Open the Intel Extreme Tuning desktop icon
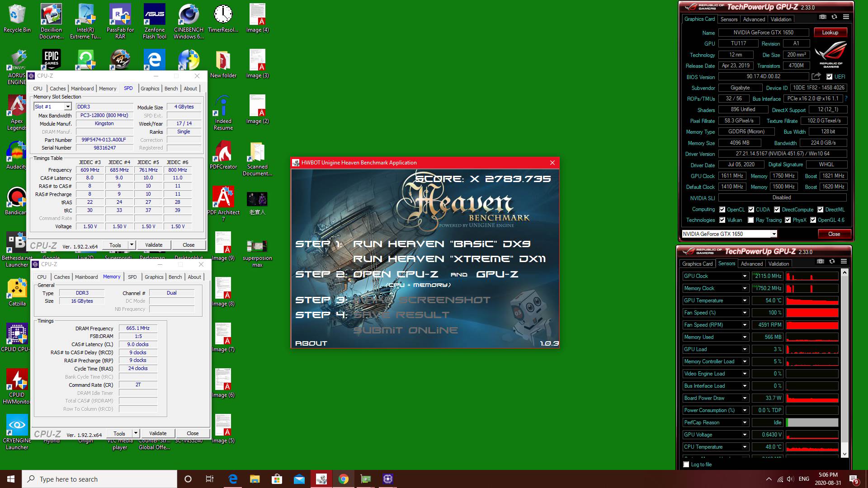The image size is (868, 488). coord(85,21)
